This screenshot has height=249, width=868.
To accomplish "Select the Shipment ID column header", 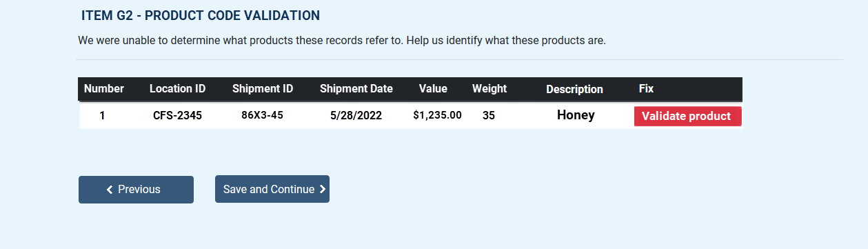I will [x=263, y=88].
